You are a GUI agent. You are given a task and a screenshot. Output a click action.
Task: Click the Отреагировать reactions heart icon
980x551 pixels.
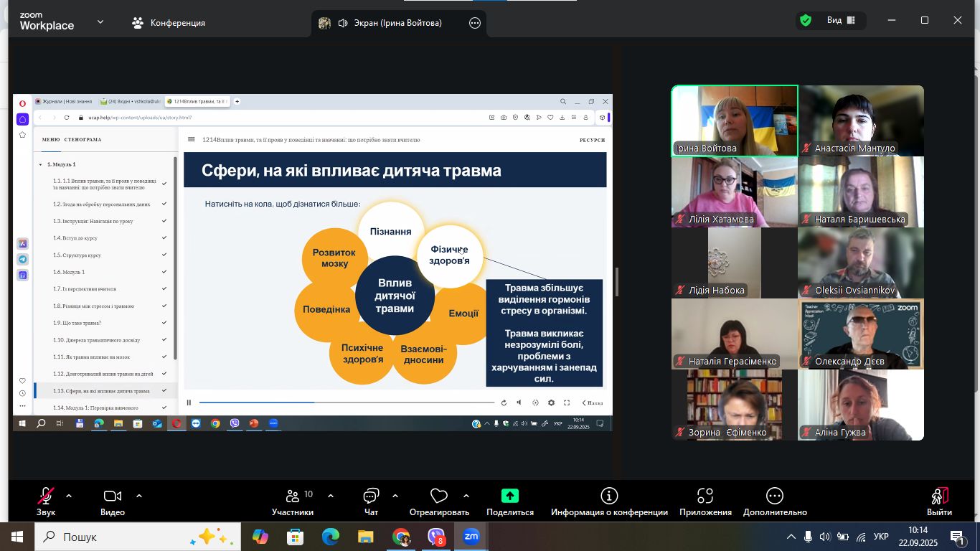click(438, 500)
